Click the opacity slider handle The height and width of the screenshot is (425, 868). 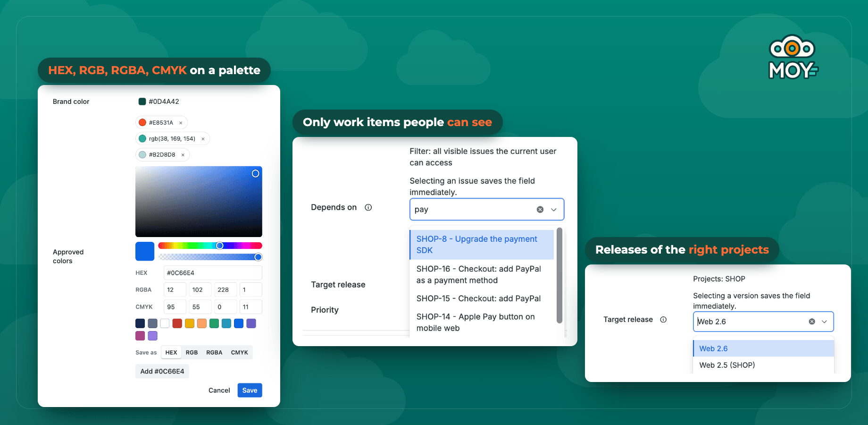(x=258, y=257)
